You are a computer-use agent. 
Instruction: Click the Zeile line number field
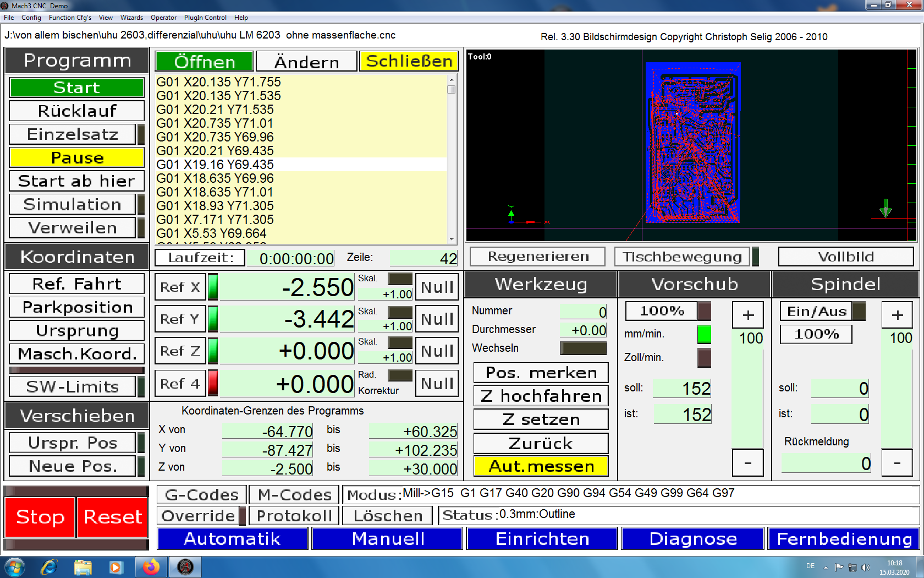point(424,258)
